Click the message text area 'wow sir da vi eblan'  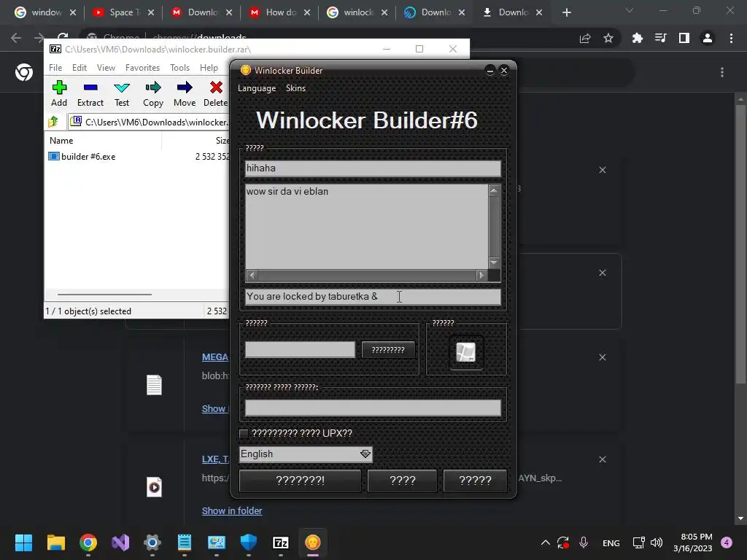pyautogui.click(x=366, y=227)
